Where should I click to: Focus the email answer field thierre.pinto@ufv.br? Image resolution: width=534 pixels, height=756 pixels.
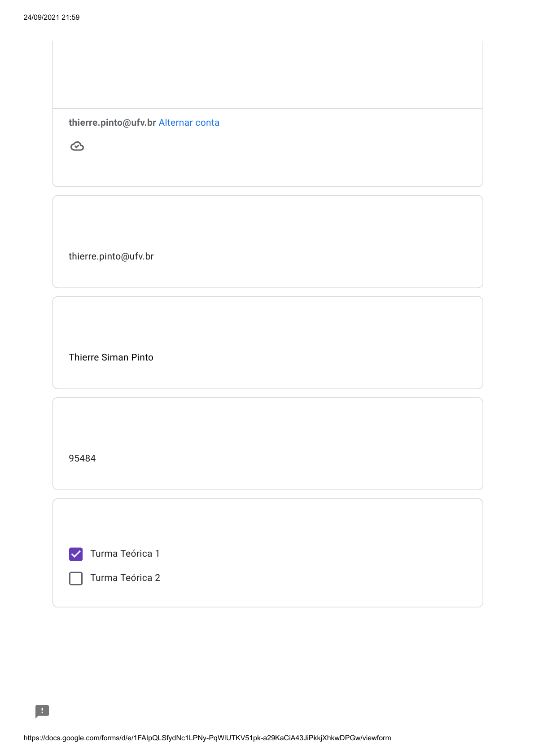pyautogui.click(x=111, y=256)
